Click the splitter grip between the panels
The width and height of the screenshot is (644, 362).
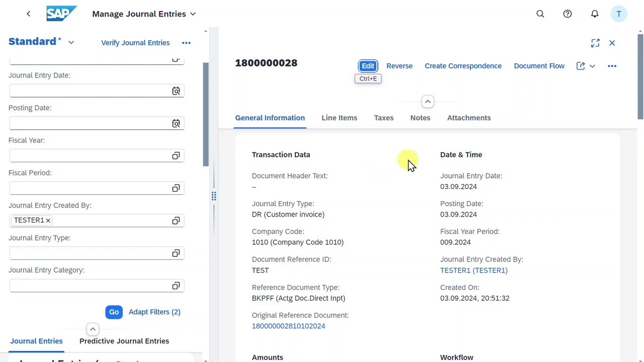[214, 196]
